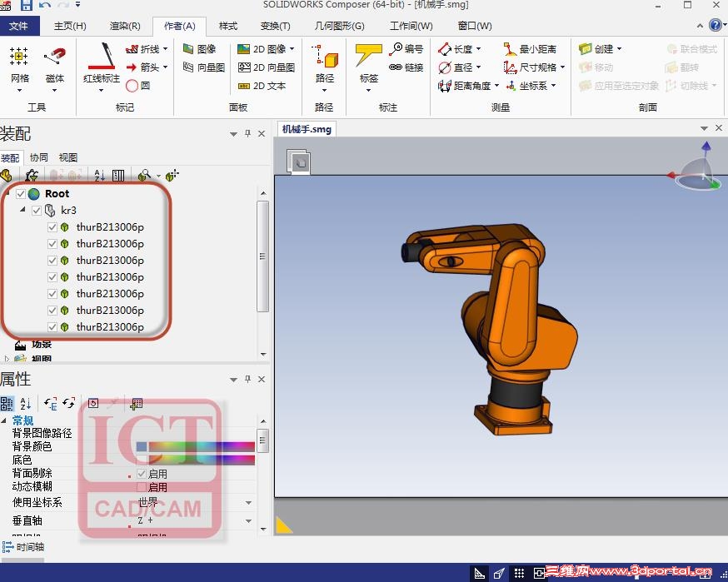Select the 最小距离 minimum distance measurement
Viewport: 728px width, 582px height.
click(x=530, y=49)
